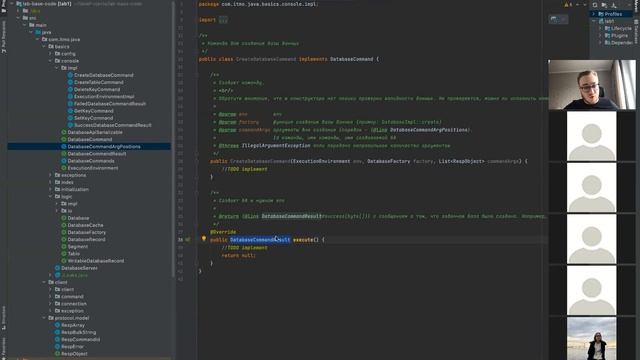Collapse the src folder
Viewport: 640px width, 360px height.
point(18,18)
